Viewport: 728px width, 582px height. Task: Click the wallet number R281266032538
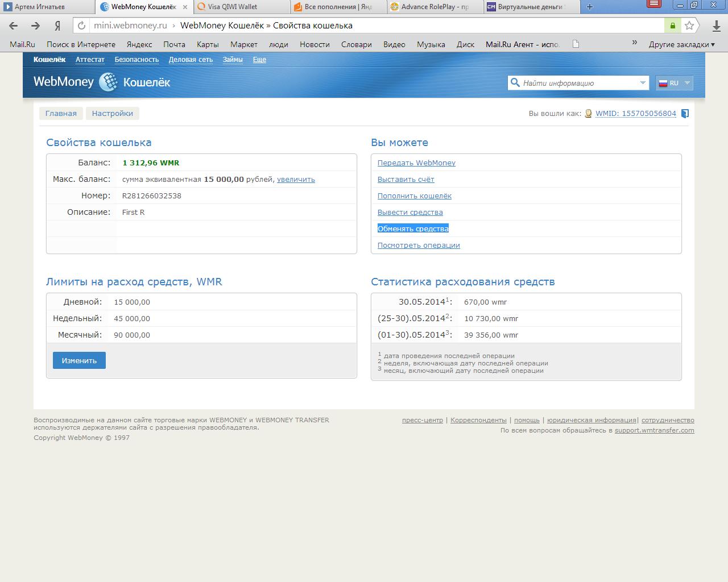pos(152,196)
